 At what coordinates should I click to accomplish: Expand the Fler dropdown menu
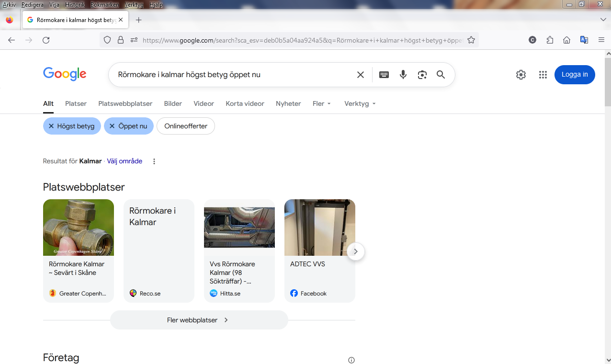[x=322, y=103]
